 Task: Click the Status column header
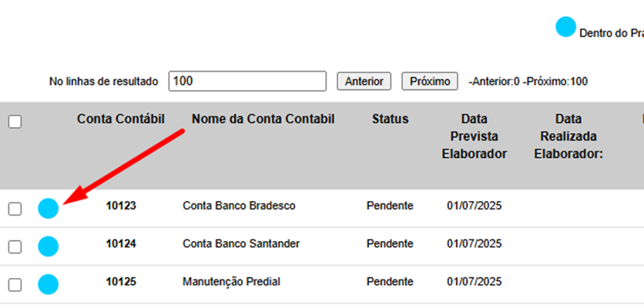[x=390, y=119]
